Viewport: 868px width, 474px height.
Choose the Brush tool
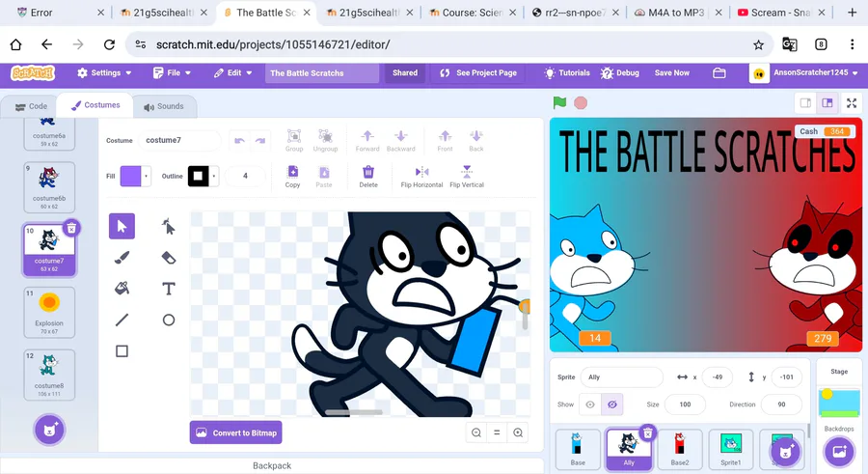coord(122,257)
